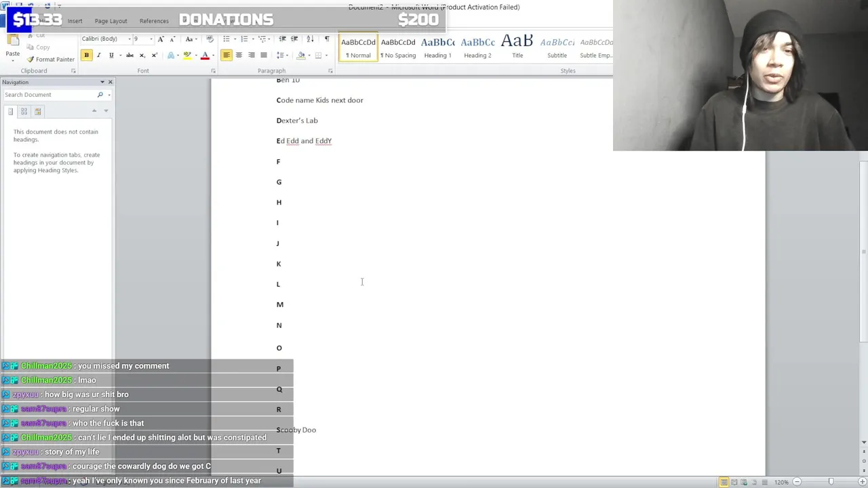Click the zoom slider handle
Image resolution: width=868 pixels, height=488 pixels.
point(831,482)
